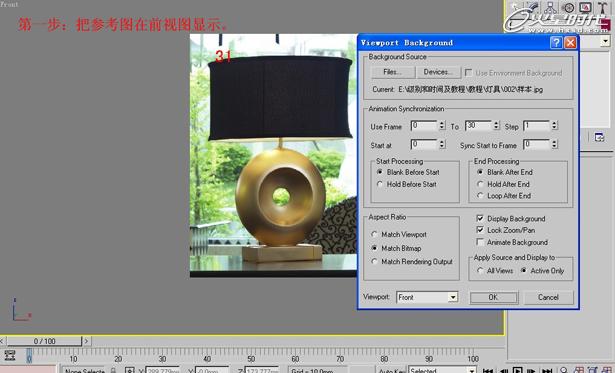Step time slider back with left arrow

(2, 341)
